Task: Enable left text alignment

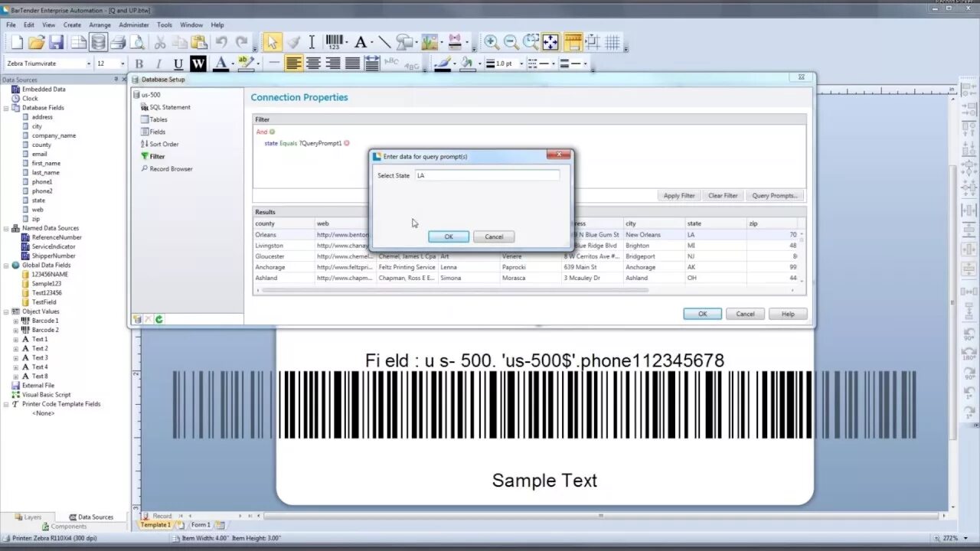Action: click(294, 64)
